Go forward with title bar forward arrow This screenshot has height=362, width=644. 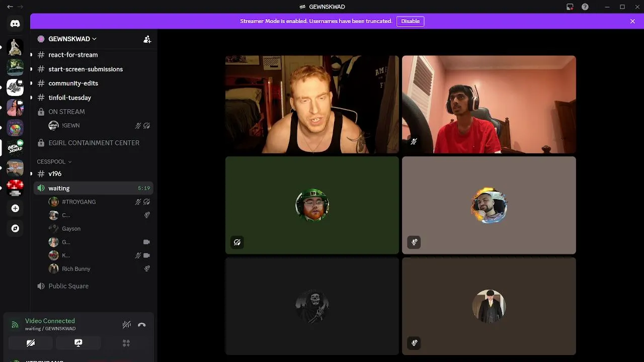21,7
